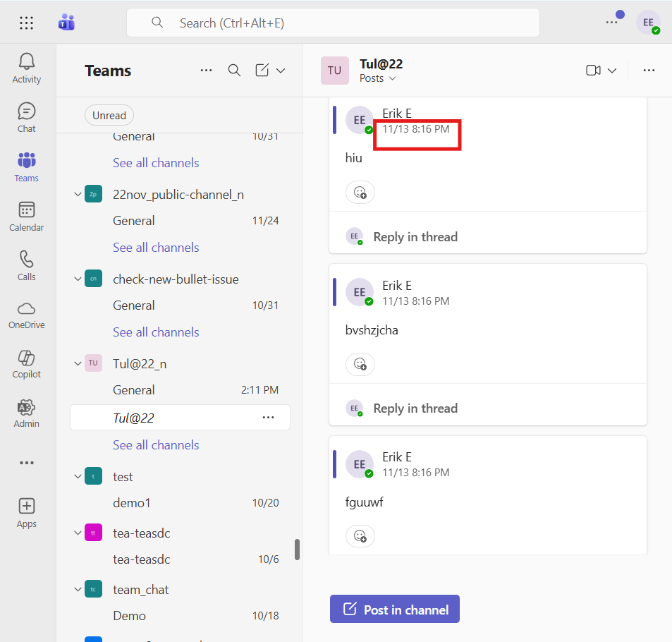672x642 pixels.
Task: Open the Admin section
Action: pos(26,413)
